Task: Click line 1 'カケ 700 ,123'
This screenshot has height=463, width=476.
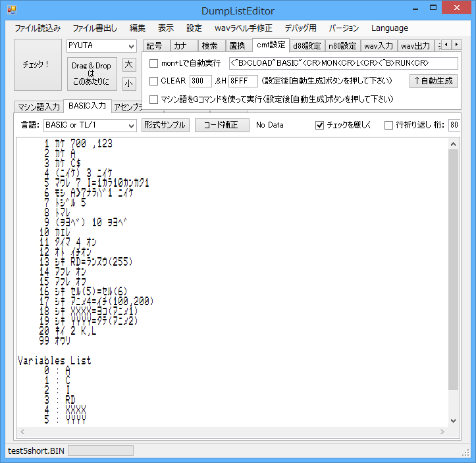Action: pyautogui.click(x=78, y=143)
